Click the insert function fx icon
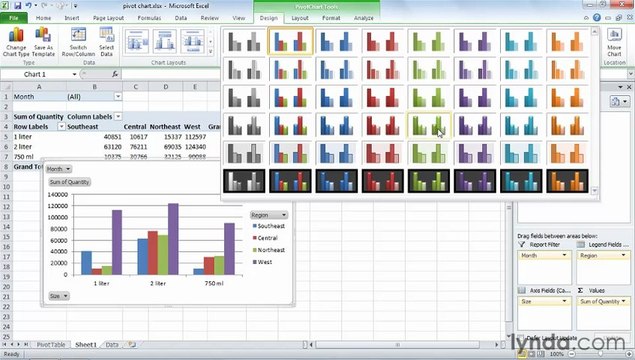The height and width of the screenshot is (360, 635). point(115,74)
